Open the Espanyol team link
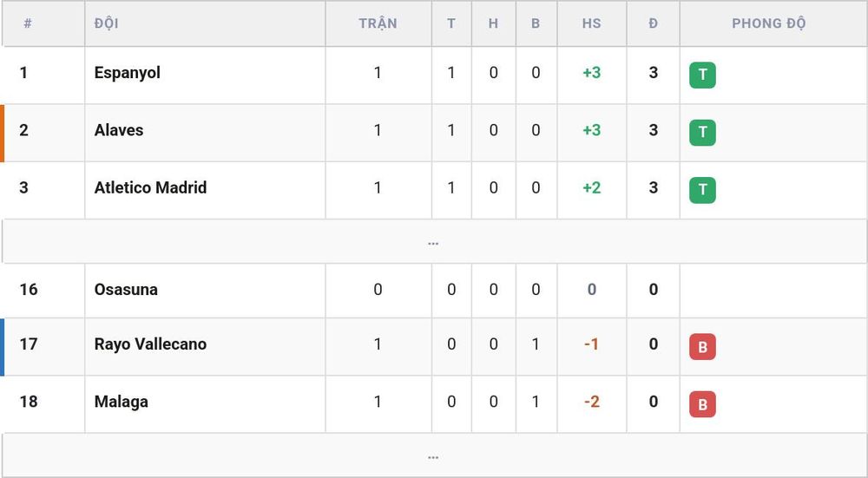Image resolution: width=868 pixels, height=478 pixels. click(x=128, y=73)
